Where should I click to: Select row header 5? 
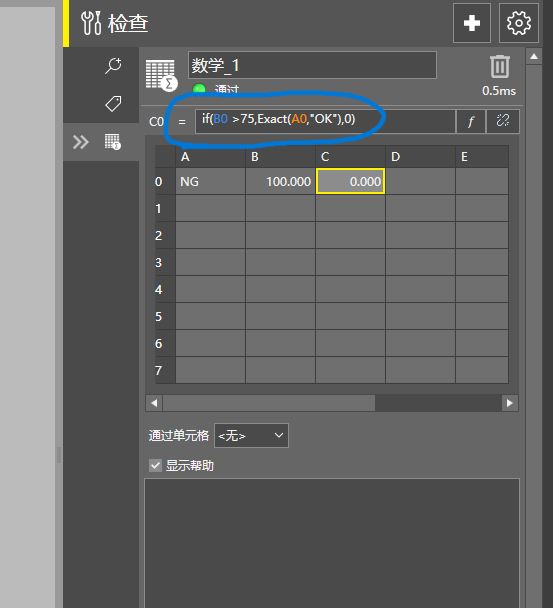point(165,316)
